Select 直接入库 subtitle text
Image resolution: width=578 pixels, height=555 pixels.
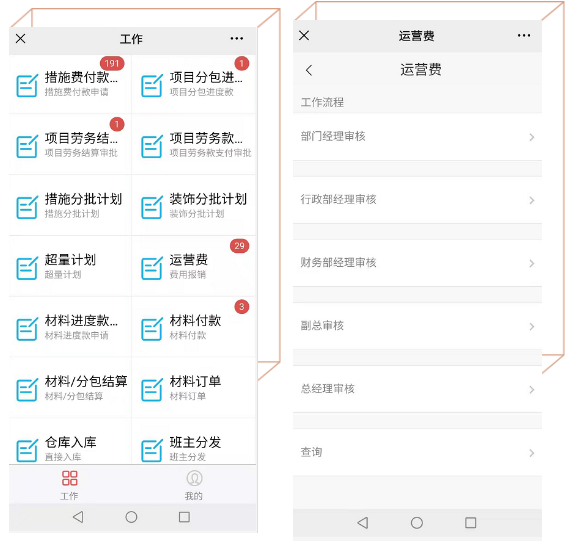point(63,457)
